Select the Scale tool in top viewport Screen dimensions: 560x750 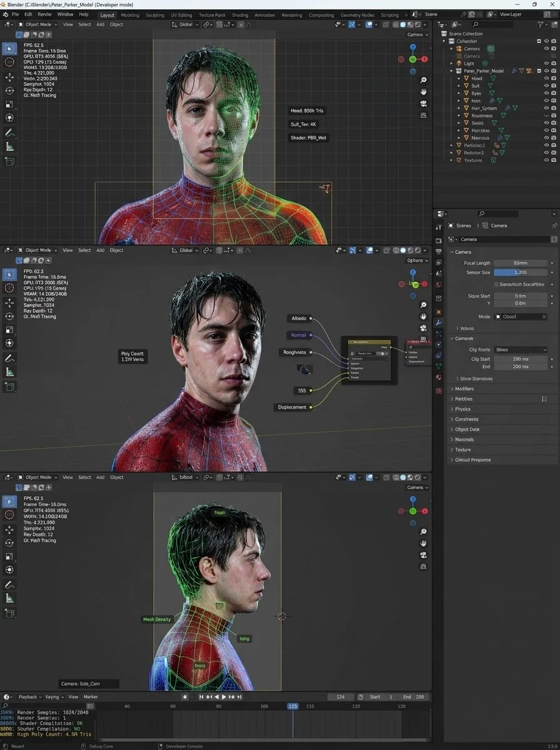(9, 104)
